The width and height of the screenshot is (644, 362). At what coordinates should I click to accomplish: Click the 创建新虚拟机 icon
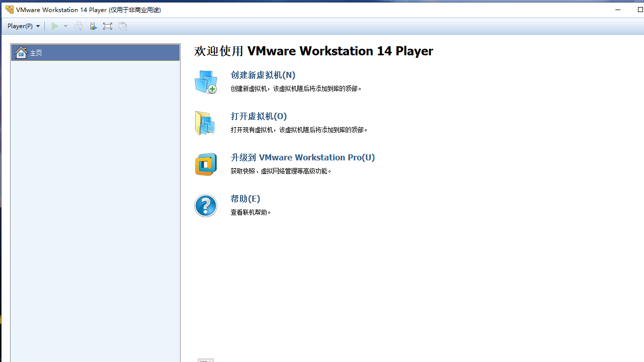pos(206,81)
